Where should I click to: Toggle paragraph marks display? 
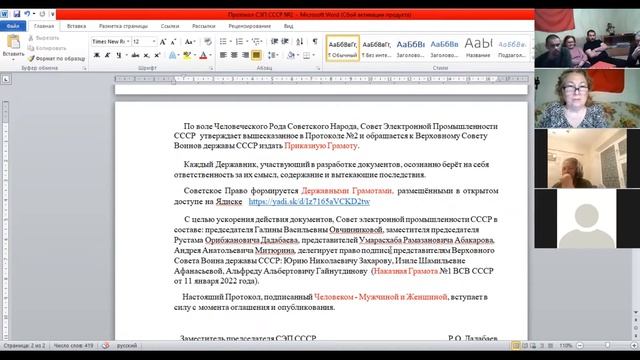coord(315,42)
